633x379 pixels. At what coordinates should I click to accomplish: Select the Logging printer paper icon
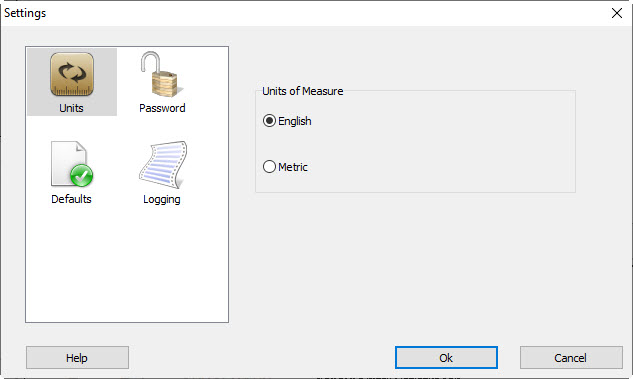tap(163, 165)
